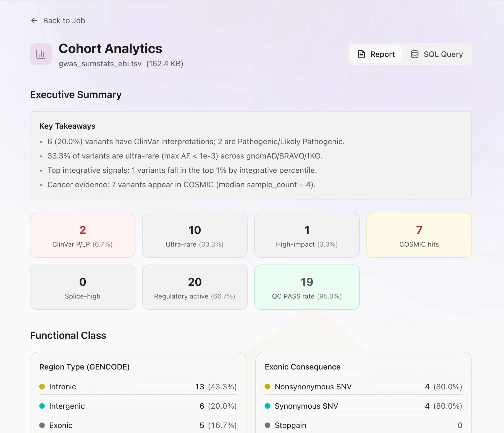The height and width of the screenshot is (433, 504).
Task: Click the Cancer evidence takeaway line
Action: click(181, 185)
